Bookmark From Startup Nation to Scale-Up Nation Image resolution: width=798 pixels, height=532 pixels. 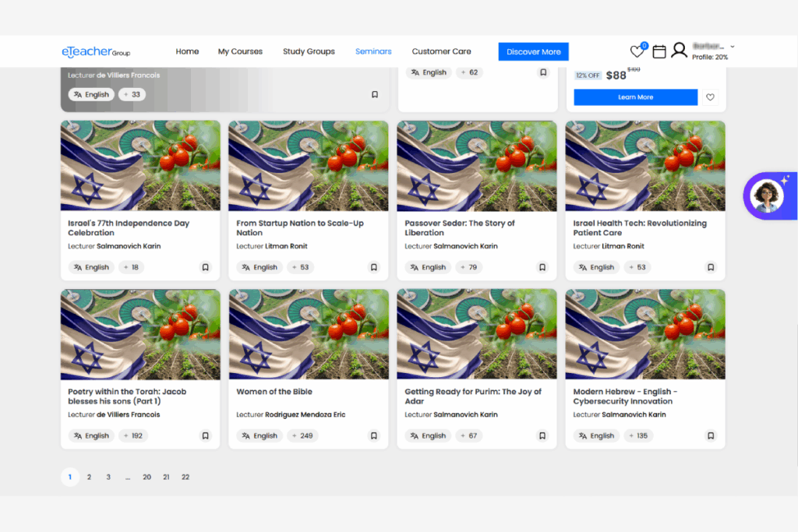(373, 267)
